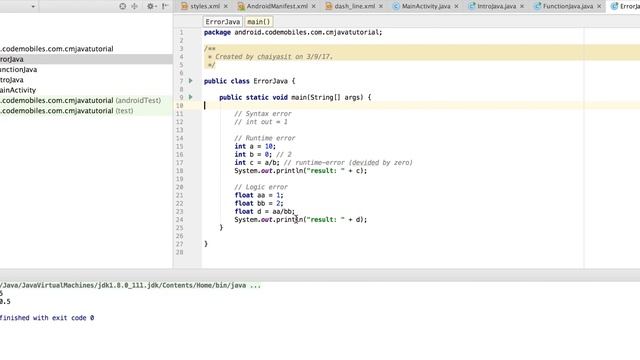
Task: Switch to the dash_line.xml tab
Action: coord(354,6)
